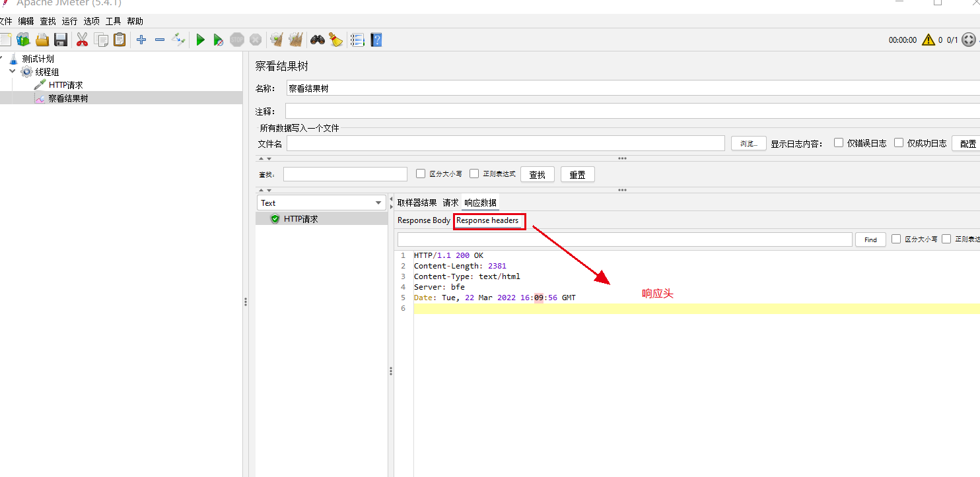Image resolution: width=980 pixels, height=477 pixels.
Task: Click the collapse arrows above the 查找 row
Action: pyautogui.click(x=265, y=158)
